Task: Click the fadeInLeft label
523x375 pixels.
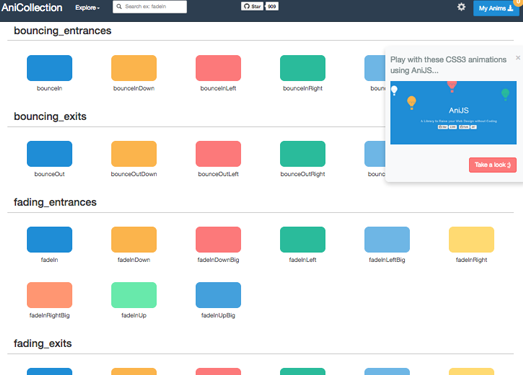Action: point(303,260)
